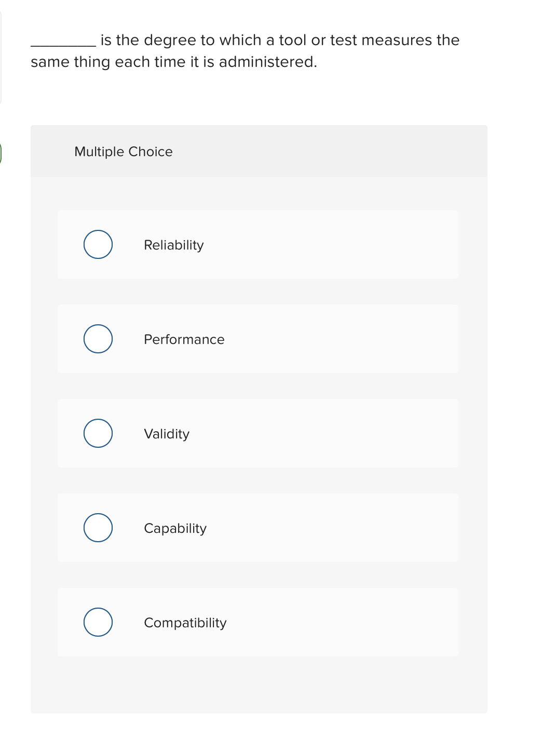Viewport: 543px width, 756px height.
Task: Click the Multiple Choice header
Action: tap(123, 152)
